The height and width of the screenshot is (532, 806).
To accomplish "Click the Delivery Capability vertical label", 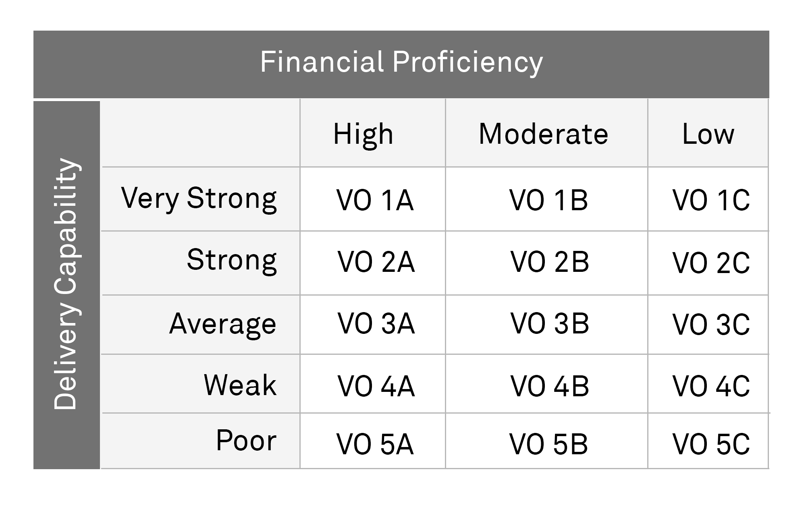I will (66, 284).
